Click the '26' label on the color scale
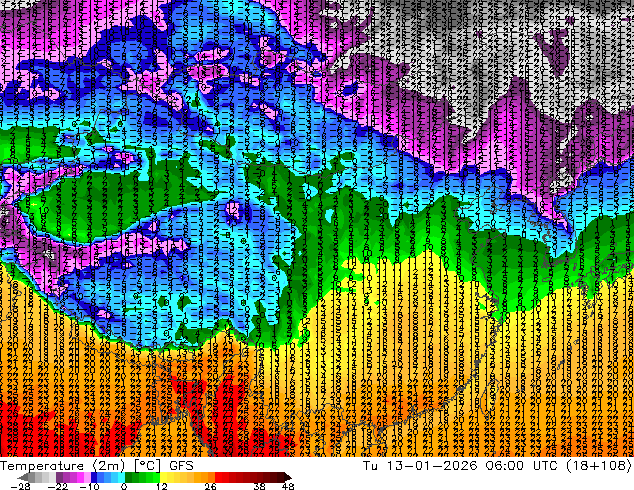The height and width of the screenshot is (490, 634). [210, 486]
